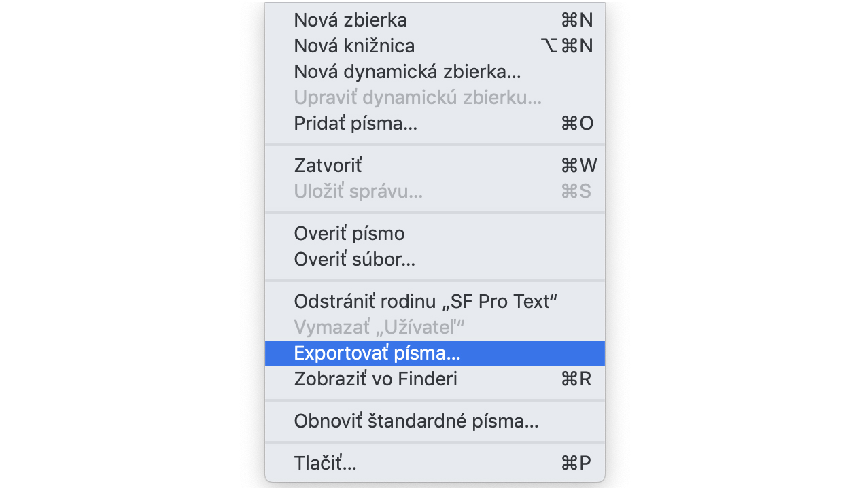Choose Overiť súbor… from the menu
The height and width of the screenshot is (488, 868).
click(x=434, y=260)
